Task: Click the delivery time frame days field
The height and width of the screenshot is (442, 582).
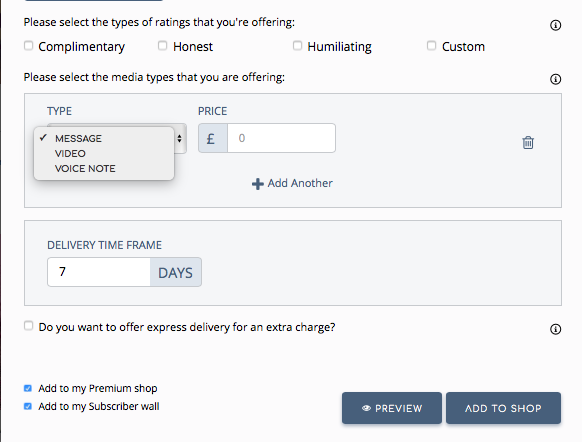Action: (x=99, y=272)
